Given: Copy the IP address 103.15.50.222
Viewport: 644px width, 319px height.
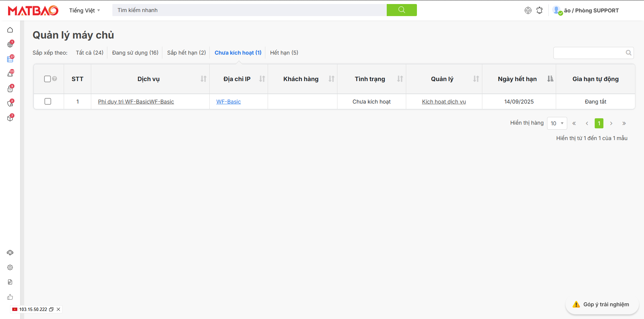Looking at the screenshot, I should tap(51, 309).
